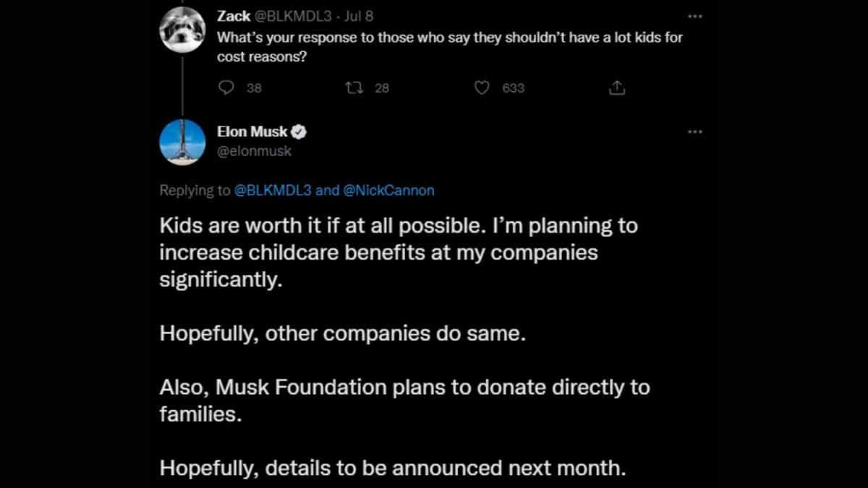This screenshot has width=868, height=488.
Task: Click the Elon Musk display name
Action: point(252,132)
